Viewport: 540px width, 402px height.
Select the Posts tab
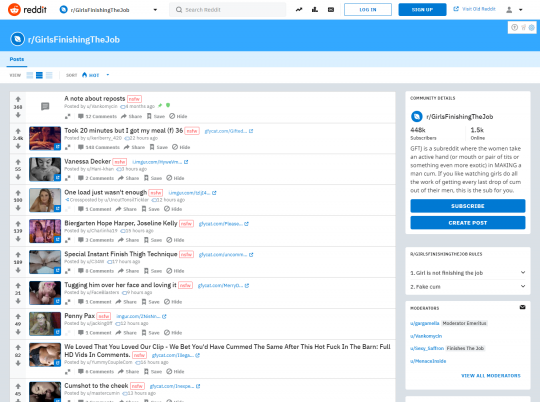click(x=17, y=59)
